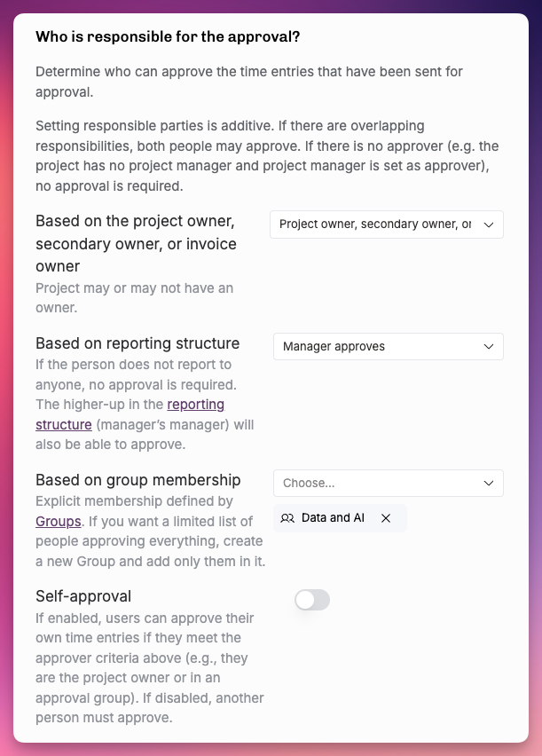
Task: Click chevron arrow of the Choose... dropdown
Action: (x=489, y=483)
